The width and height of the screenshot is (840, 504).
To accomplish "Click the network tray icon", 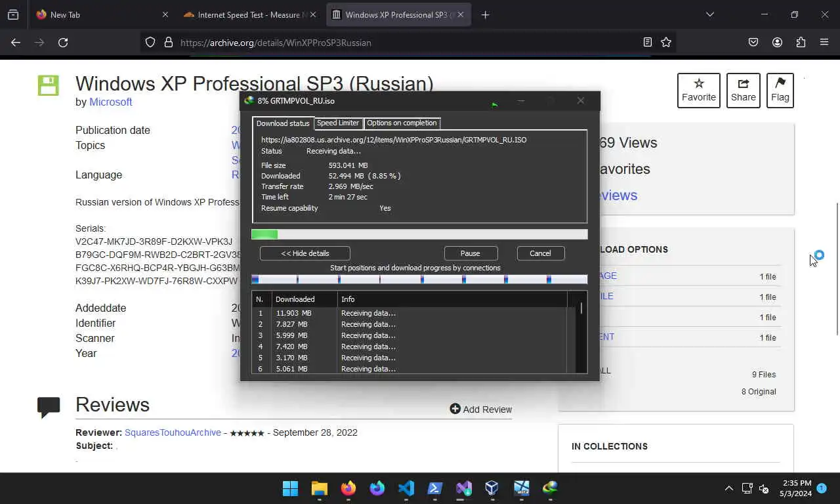I will [747, 488].
